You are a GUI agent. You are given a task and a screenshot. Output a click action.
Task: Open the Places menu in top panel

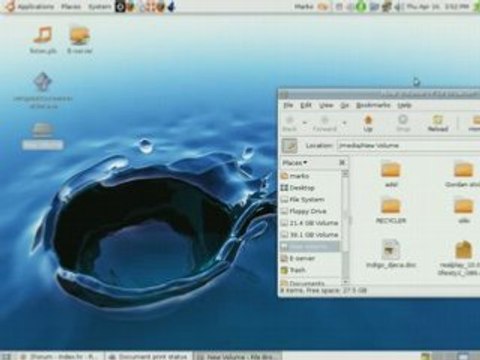point(71,7)
